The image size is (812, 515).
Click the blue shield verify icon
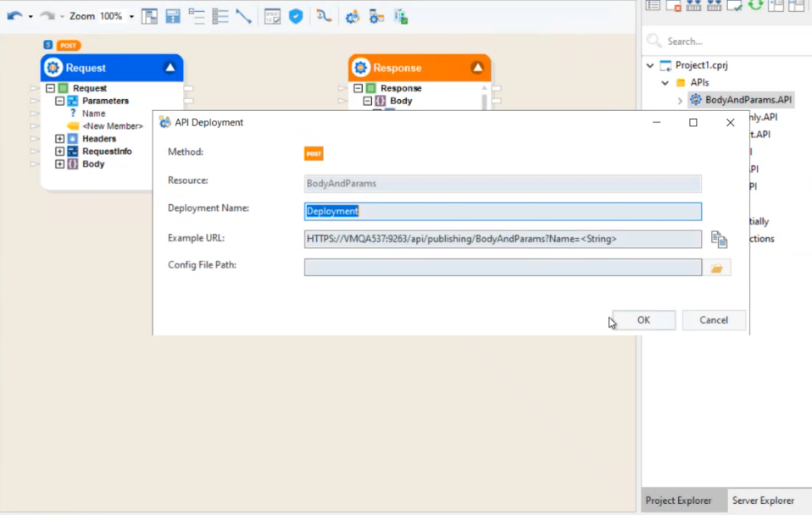point(296,16)
